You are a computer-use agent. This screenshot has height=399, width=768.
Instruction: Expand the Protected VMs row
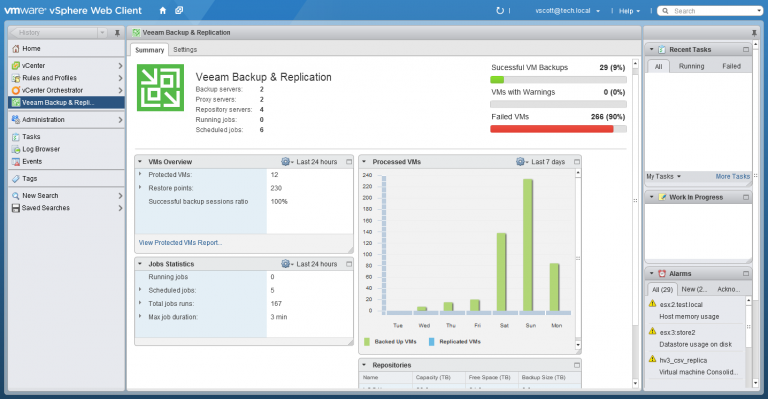(140, 174)
